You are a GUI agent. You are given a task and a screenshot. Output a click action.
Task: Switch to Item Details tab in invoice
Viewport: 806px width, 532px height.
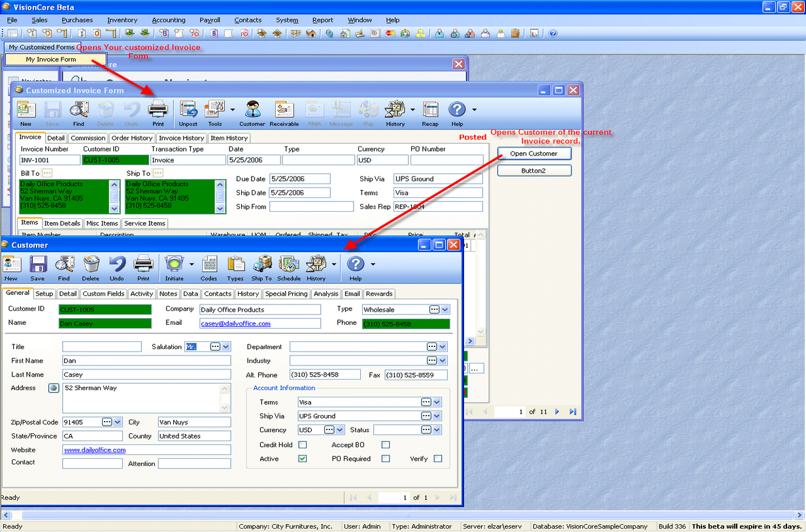62,224
